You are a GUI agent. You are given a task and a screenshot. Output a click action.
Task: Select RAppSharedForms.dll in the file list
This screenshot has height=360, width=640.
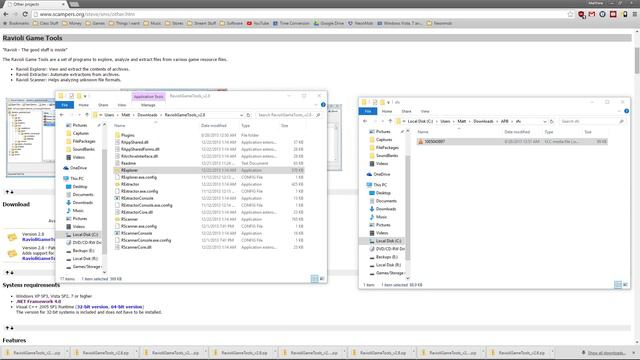pyautogui.click(x=140, y=149)
